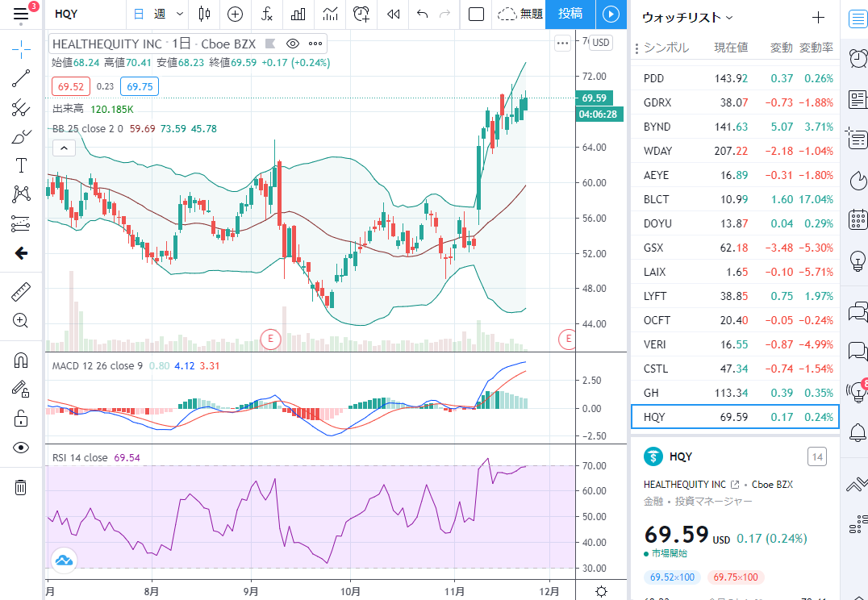The width and height of the screenshot is (868, 600).
Task: Select the back arrow icon tool
Action: click(x=21, y=253)
